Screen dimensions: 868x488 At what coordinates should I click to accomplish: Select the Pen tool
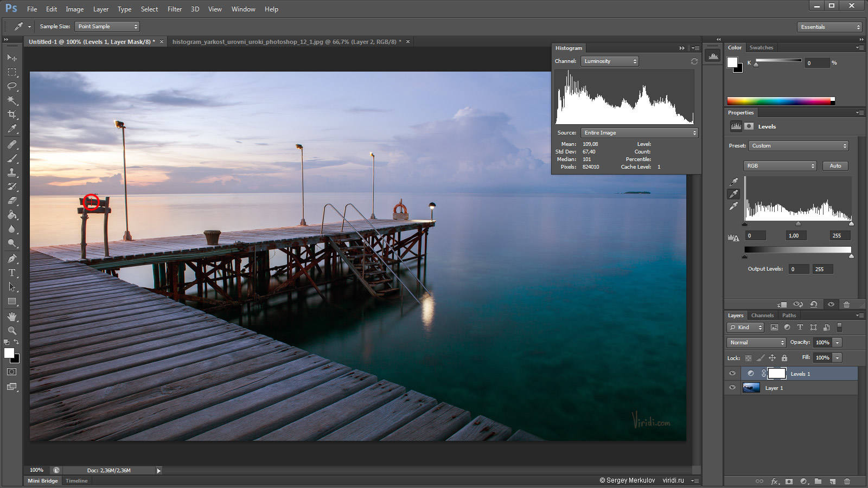pyautogui.click(x=12, y=259)
